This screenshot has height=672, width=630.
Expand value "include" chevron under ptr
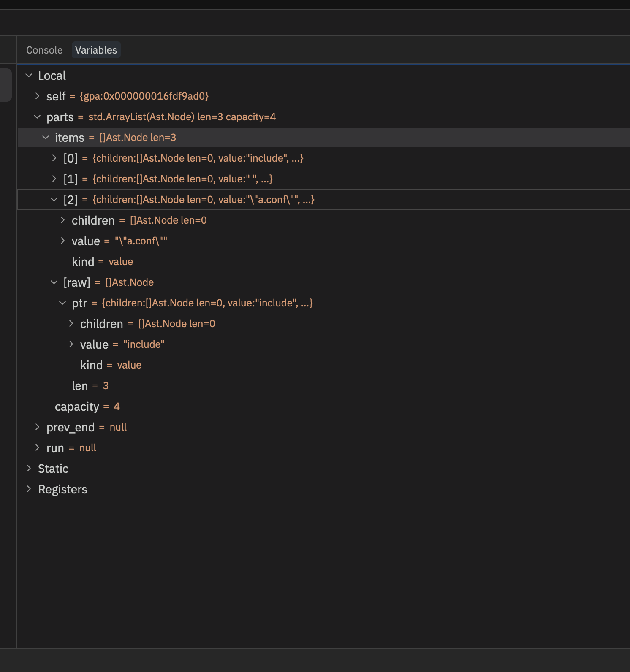pyautogui.click(x=71, y=344)
